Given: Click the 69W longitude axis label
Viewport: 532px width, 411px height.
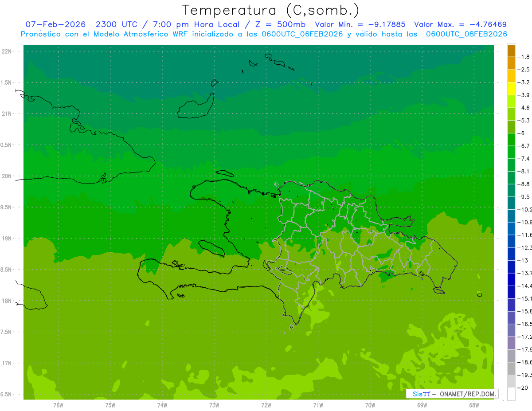Looking at the screenshot, I should click(422, 405).
